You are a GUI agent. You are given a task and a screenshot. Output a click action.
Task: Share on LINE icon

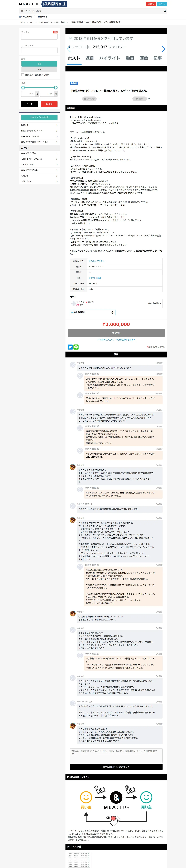tap(76, 347)
